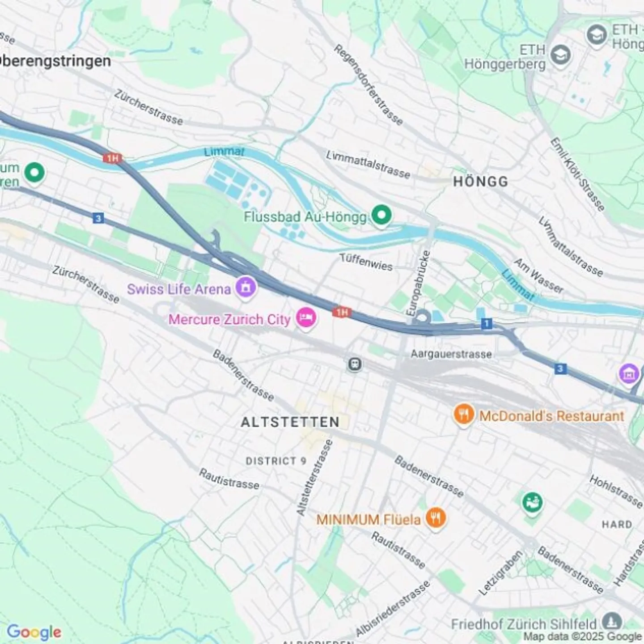
Task: Click the ALTSTETTEN district label
Action: (290, 422)
